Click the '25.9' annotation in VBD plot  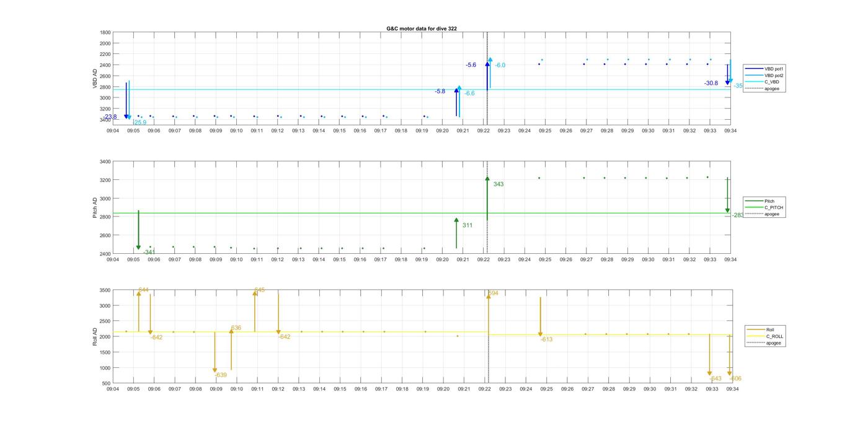pyautogui.click(x=140, y=122)
